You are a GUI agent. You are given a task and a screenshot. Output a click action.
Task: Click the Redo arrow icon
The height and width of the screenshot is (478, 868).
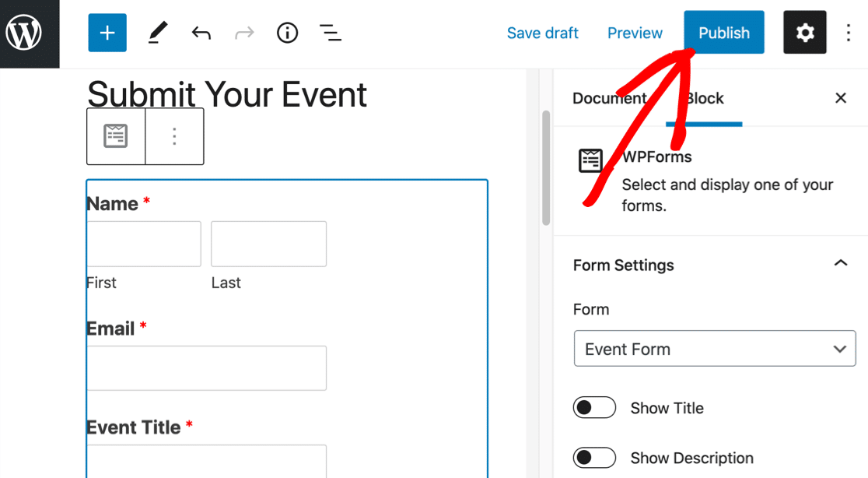pyautogui.click(x=244, y=33)
